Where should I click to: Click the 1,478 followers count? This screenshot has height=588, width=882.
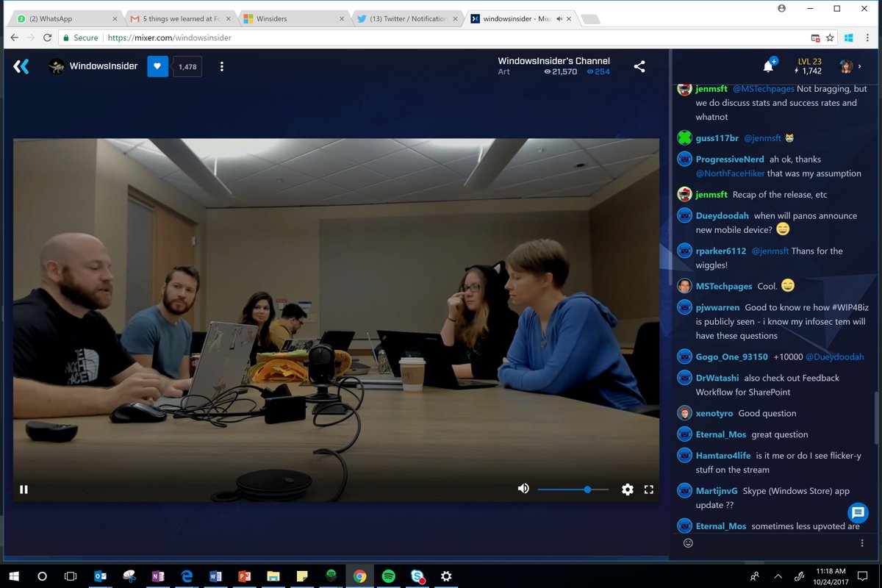pyautogui.click(x=187, y=67)
